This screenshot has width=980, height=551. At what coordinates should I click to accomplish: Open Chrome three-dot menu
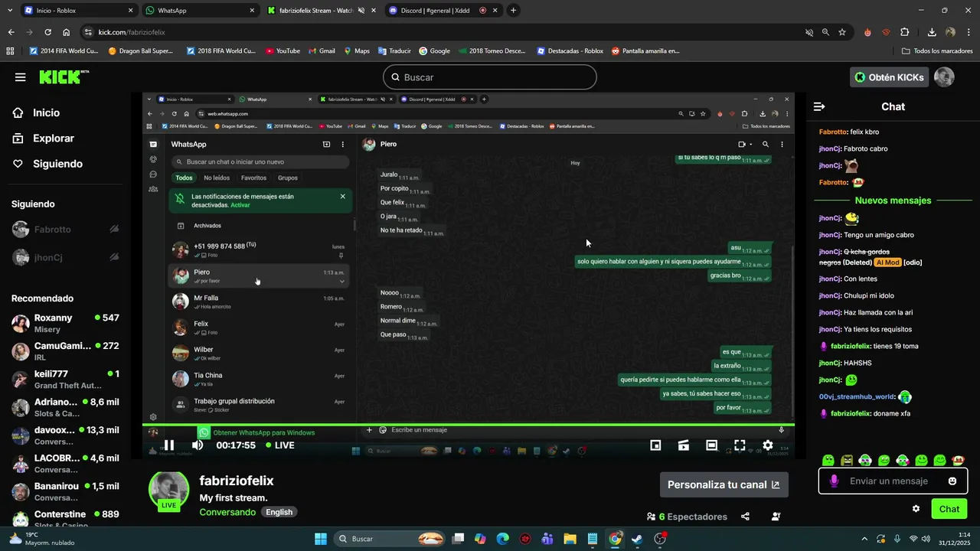point(968,32)
